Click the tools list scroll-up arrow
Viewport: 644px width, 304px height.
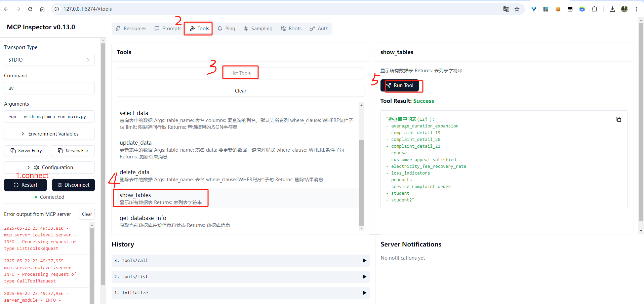point(362,105)
